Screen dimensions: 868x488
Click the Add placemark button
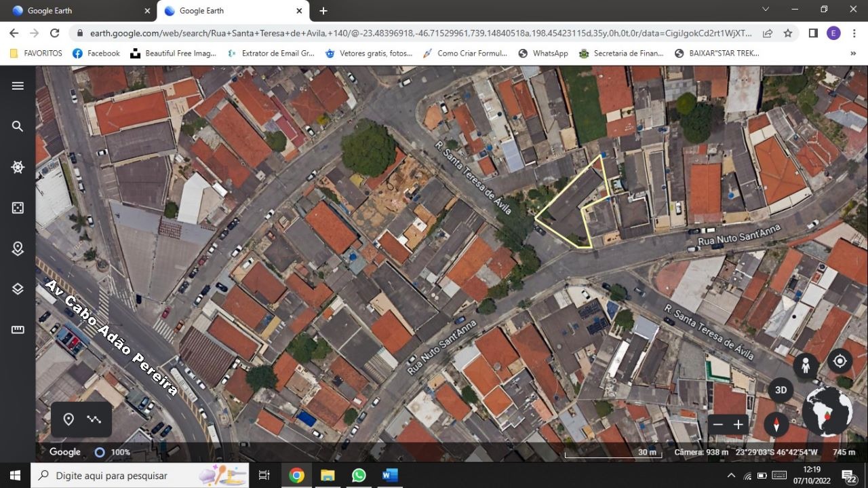68,419
